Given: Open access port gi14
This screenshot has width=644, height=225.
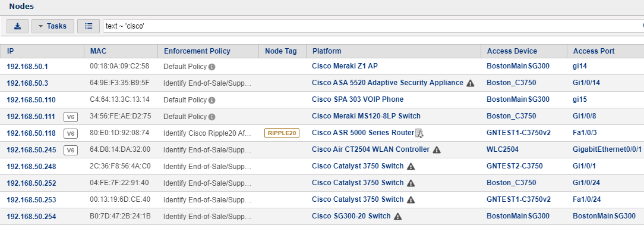Looking at the screenshot, I should pyautogui.click(x=580, y=66).
